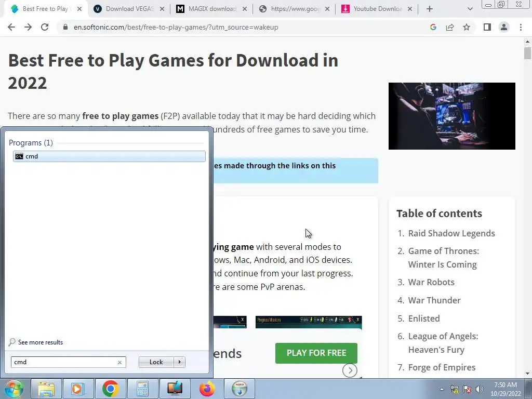
Task: Clear the Start menu search box
Action: (x=119, y=362)
